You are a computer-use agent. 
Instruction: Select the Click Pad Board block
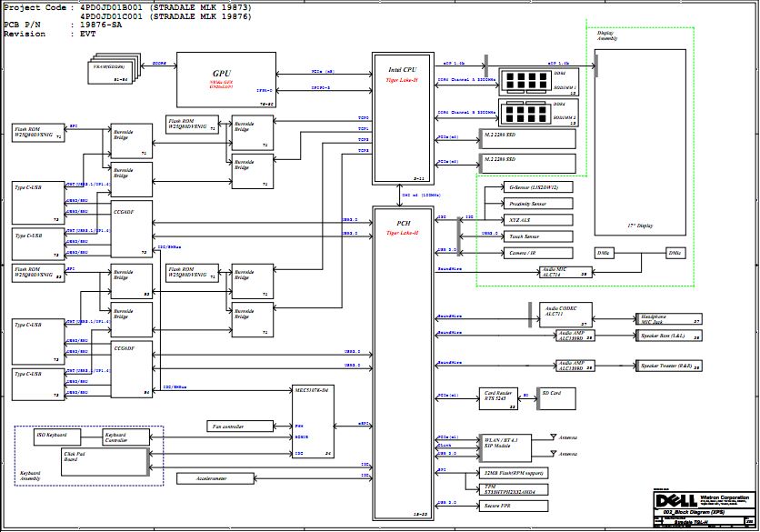pyautogui.click(x=105, y=462)
